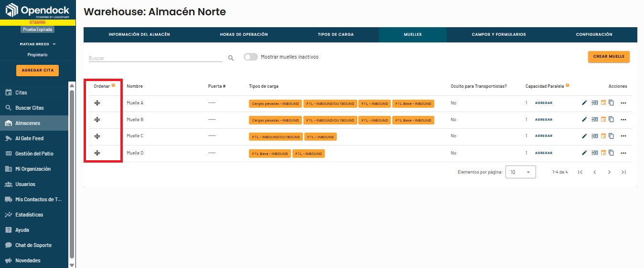Click the Crear Muelle button
This screenshot has width=644, height=268.
tap(609, 57)
